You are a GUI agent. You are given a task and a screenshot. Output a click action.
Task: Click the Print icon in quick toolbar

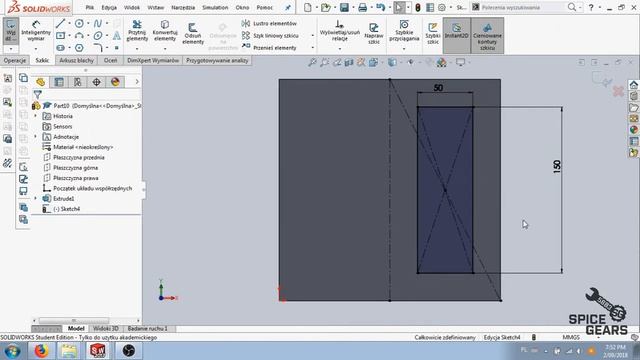click(362, 7)
